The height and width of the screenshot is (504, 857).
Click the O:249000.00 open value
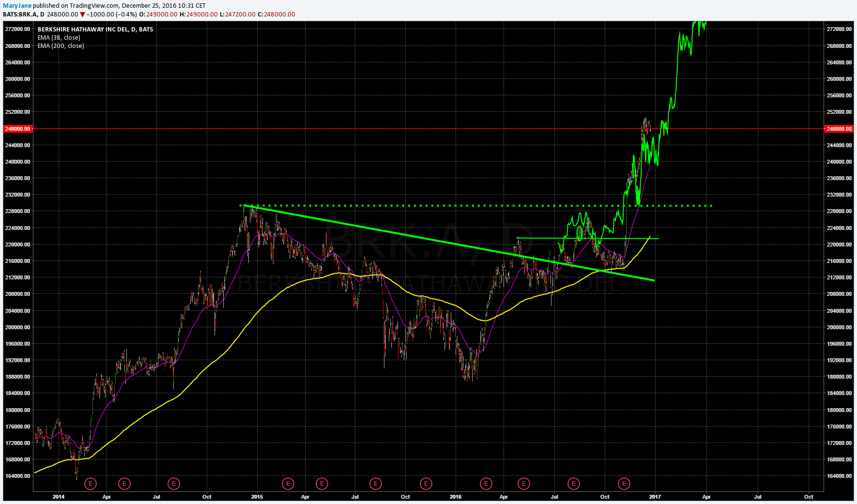tap(158, 15)
